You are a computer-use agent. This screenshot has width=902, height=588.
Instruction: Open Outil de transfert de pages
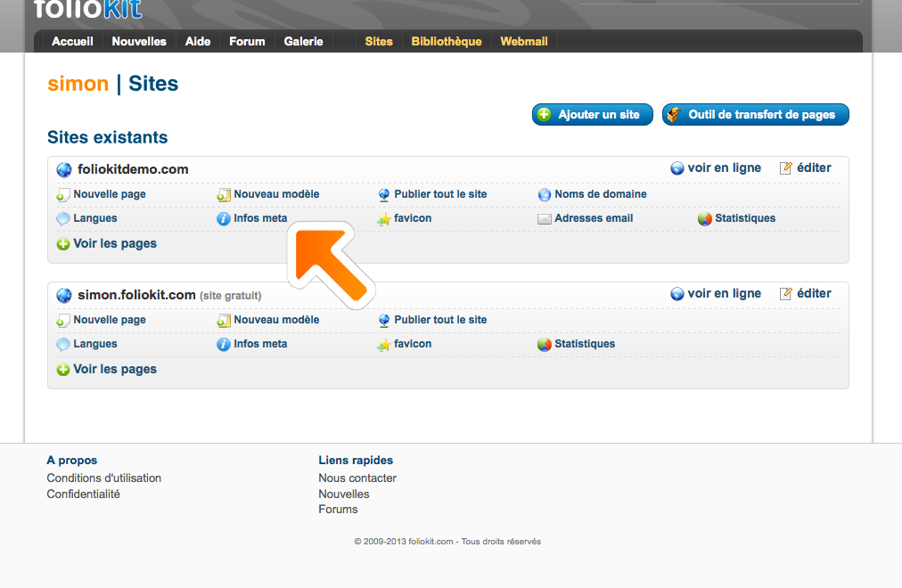coord(755,114)
